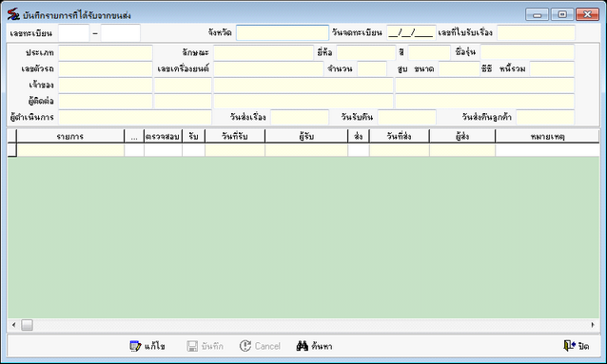Click the horizontal scrollbar thumb
The height and width of the screenshot is (364, 607).
pyautogui.click(x=27, y=325)
